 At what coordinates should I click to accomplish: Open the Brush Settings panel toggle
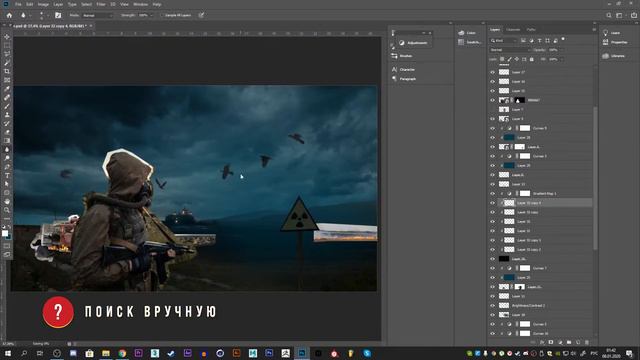58,15
